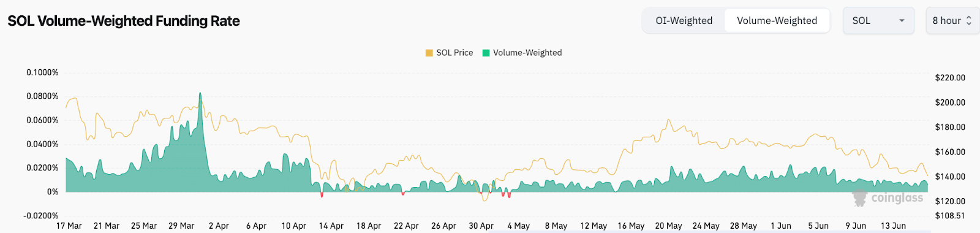Click the 21 Mar date label
980x233 pixels.
click(107, 226)
